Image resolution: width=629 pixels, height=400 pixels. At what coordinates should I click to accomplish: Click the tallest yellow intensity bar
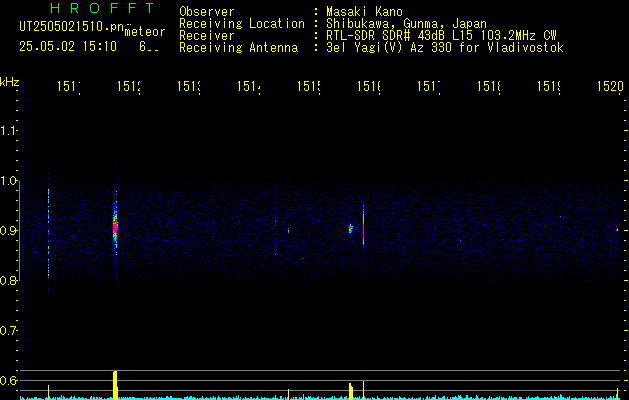coord(115,385)
